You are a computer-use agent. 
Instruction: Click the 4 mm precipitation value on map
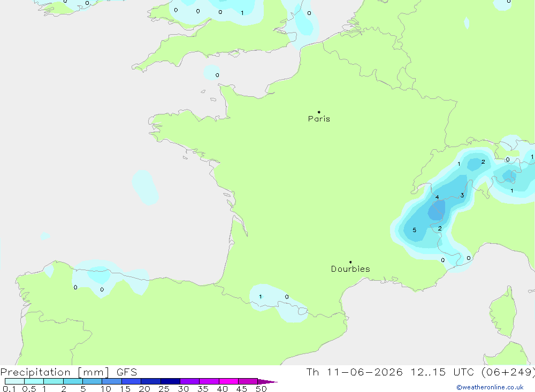tap(437, 197)
